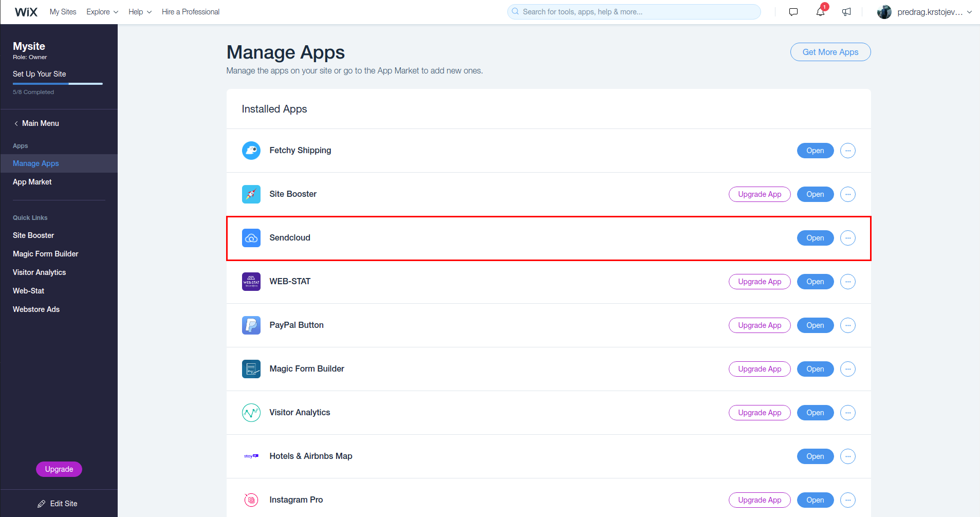
Task: Upgrade the Site Booster app
Action: click(x=760, y=194)
